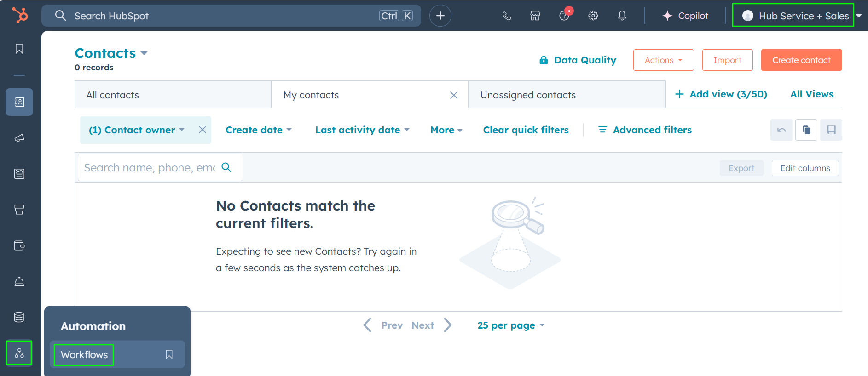This screenshot has width=868, height=376.
Task: Open Copilot assistant
Action: (685, 16)
